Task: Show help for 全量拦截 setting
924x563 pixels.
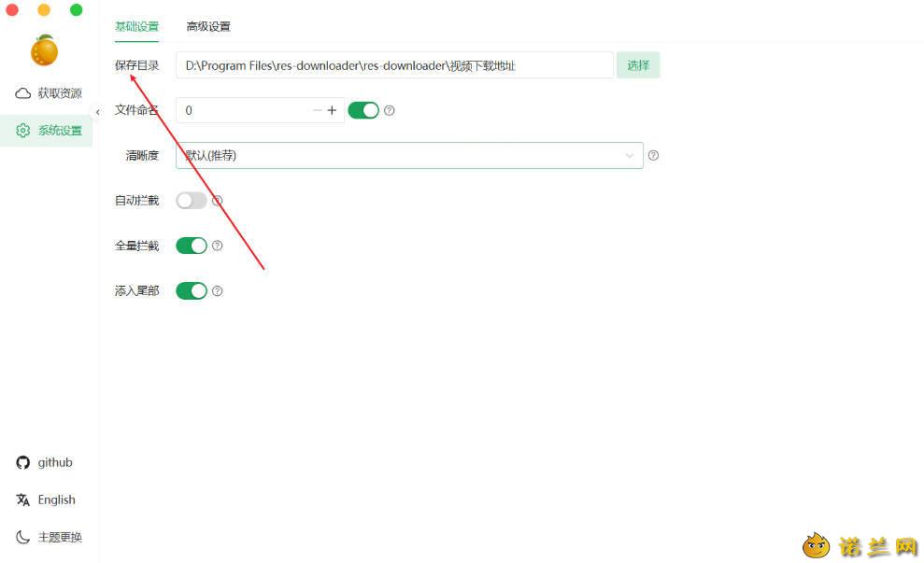Action: tap(218, 246)
